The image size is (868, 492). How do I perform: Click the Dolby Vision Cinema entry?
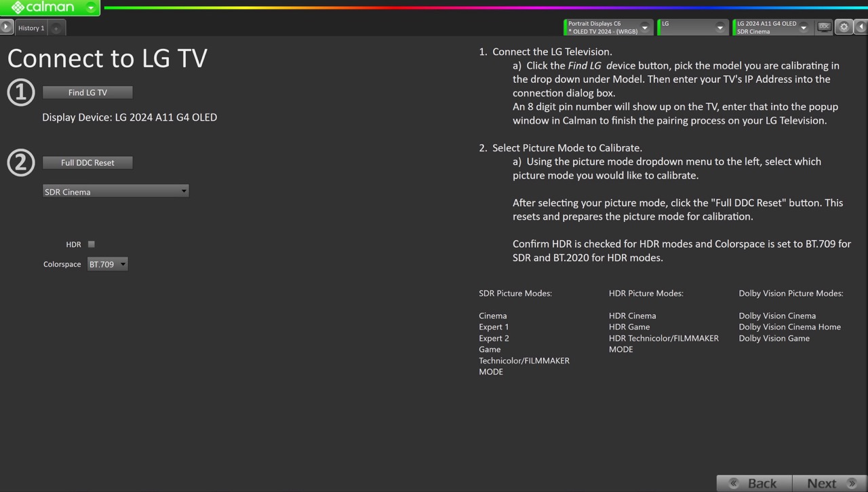coord(777,316)
